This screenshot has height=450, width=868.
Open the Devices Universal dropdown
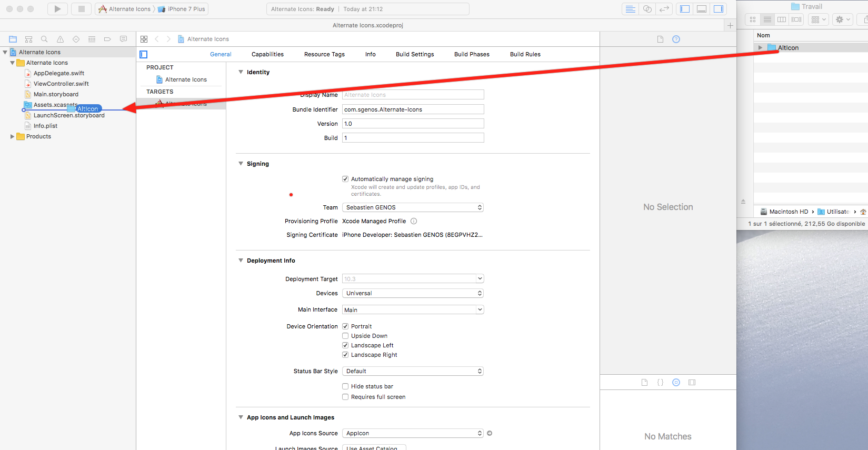(x=413, y=293)
